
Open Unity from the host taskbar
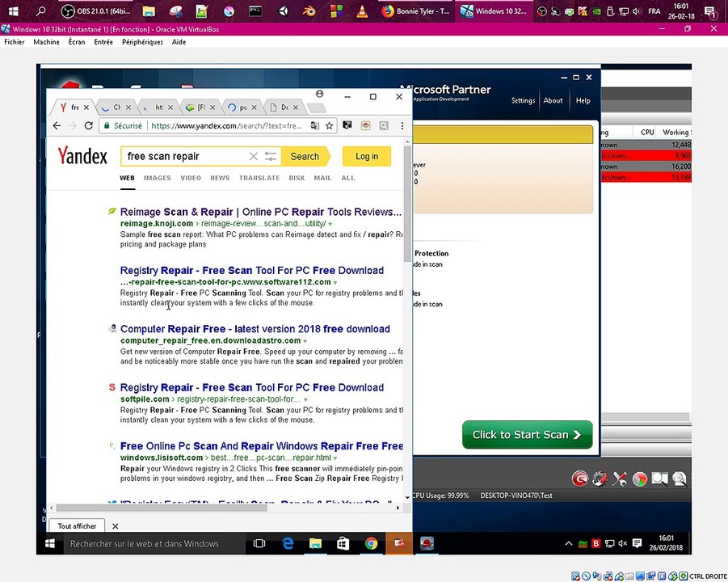pos(283,11)
